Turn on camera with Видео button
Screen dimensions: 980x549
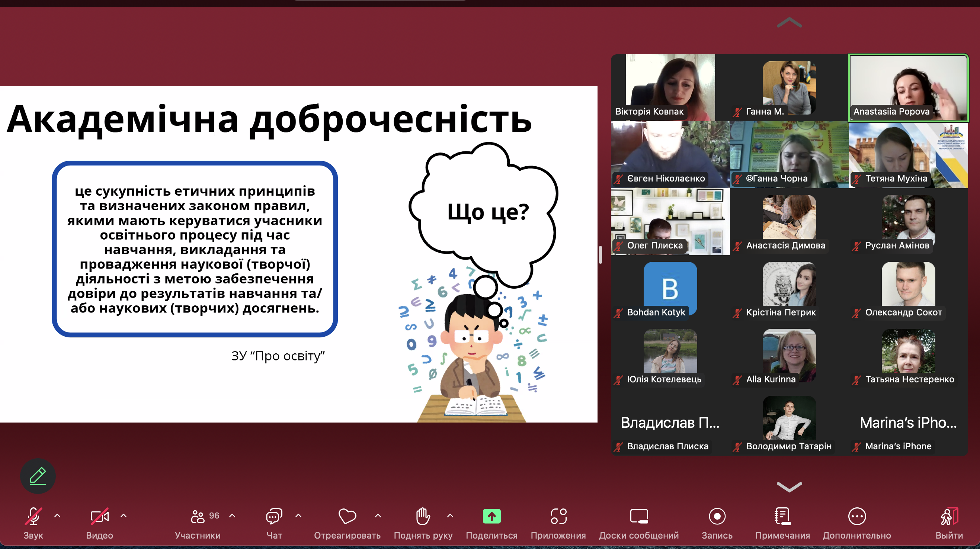(99, 517)
